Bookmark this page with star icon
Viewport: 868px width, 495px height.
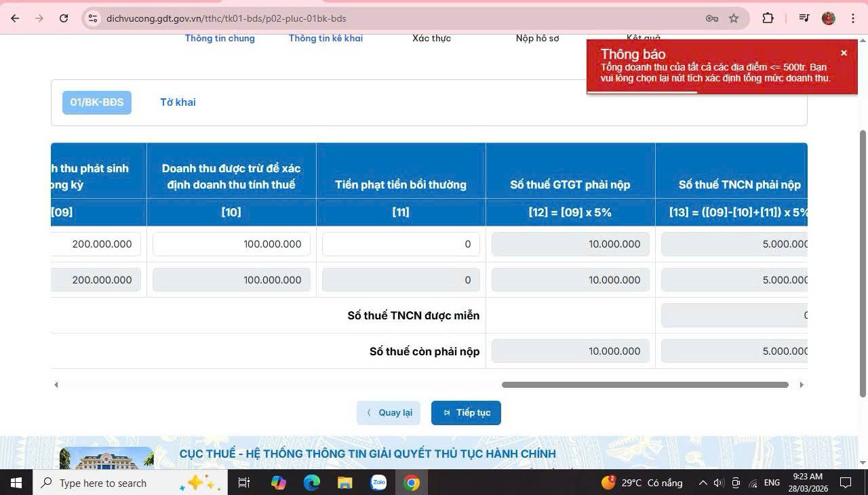pos(734,18)
